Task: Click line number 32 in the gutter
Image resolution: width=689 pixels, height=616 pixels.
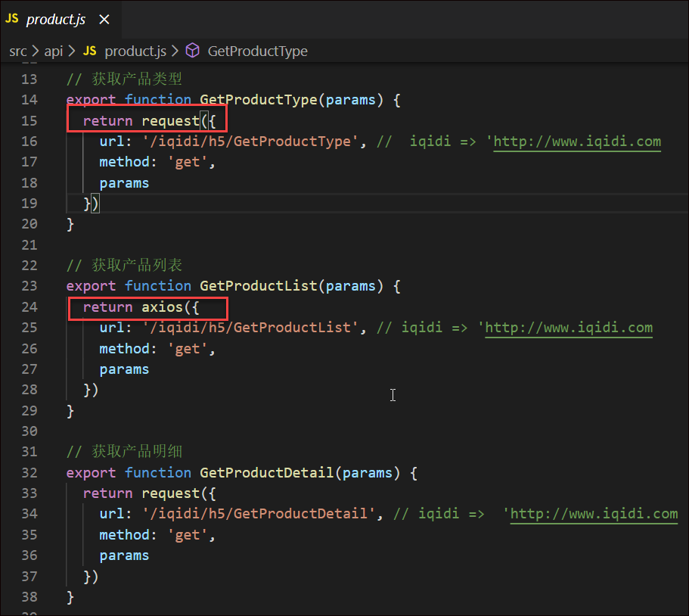Action: point(29,473)
